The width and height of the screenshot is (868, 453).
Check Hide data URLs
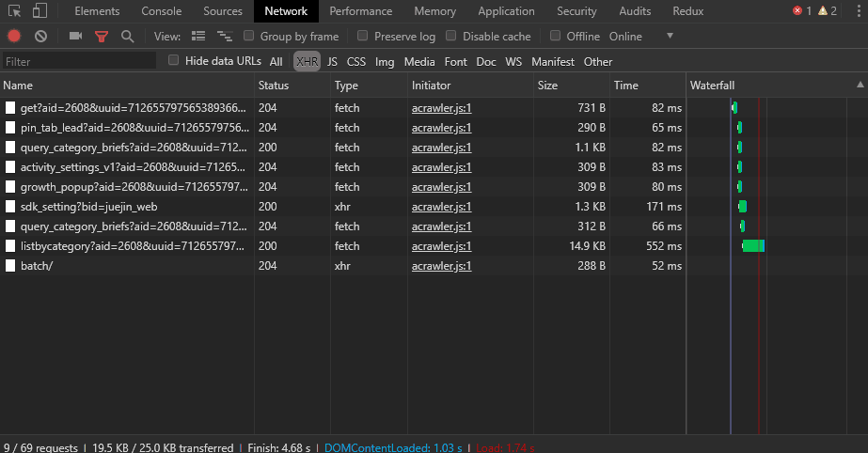tap(174, 60)
